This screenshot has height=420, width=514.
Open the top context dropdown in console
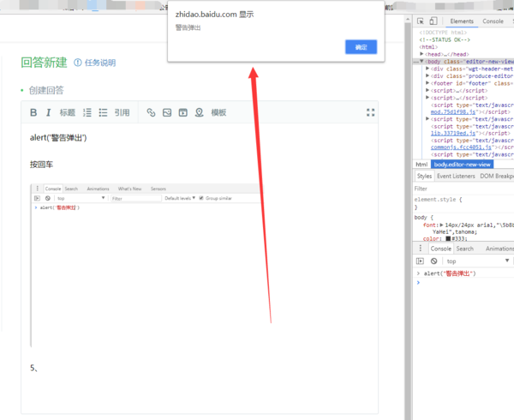[x=478, y=261]
